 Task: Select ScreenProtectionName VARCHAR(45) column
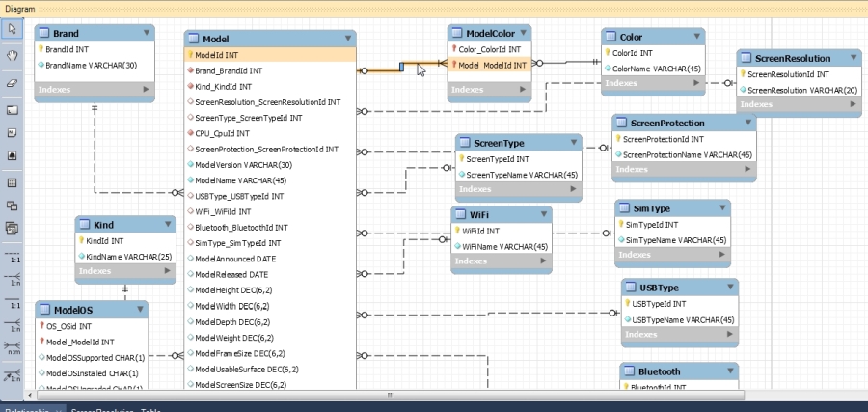pyautogui.click(x=684, y=155)
